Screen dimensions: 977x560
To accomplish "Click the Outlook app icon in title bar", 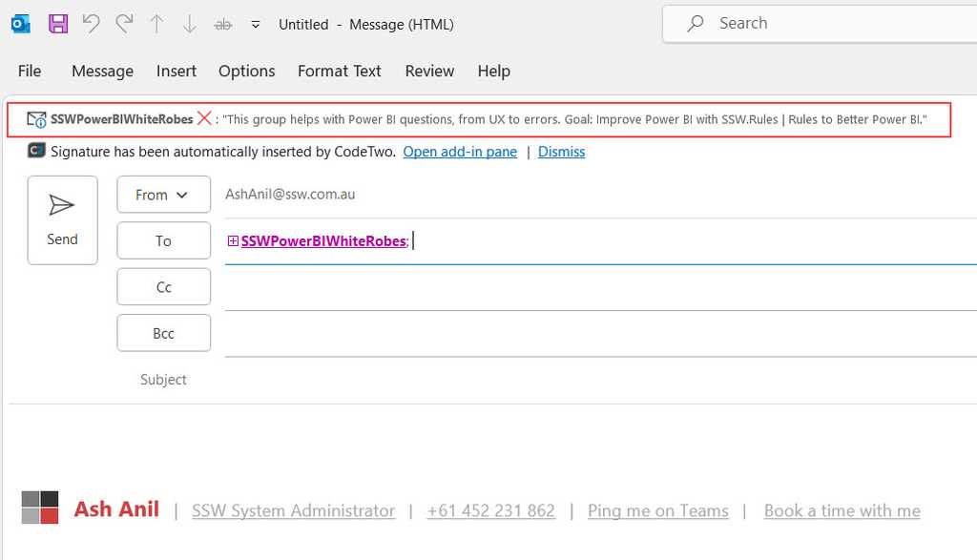I will [x=19, y=23].
